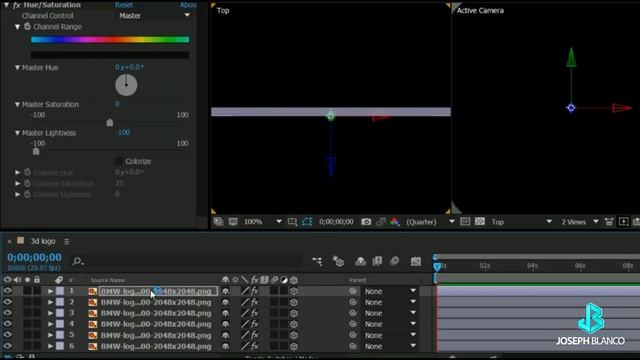Image resolution: width=640 pixels, height=360 pixels.
Task: Enable motion blur icon in timeline
Action: pos(394,261)
